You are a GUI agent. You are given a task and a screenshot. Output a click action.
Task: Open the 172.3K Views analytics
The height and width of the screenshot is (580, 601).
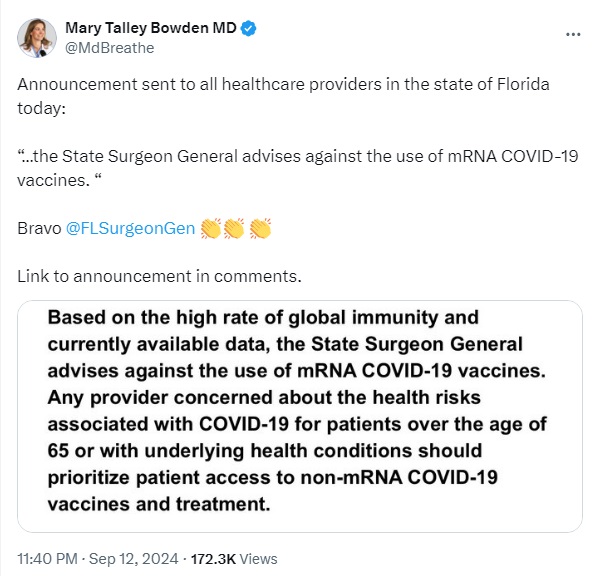click(234, 559)
